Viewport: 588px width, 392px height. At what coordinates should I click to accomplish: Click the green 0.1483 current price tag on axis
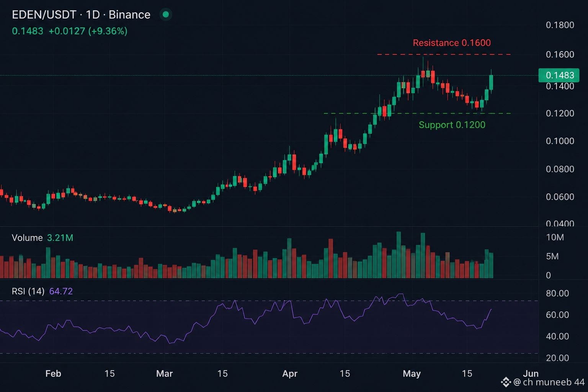[x=559, y=75]
